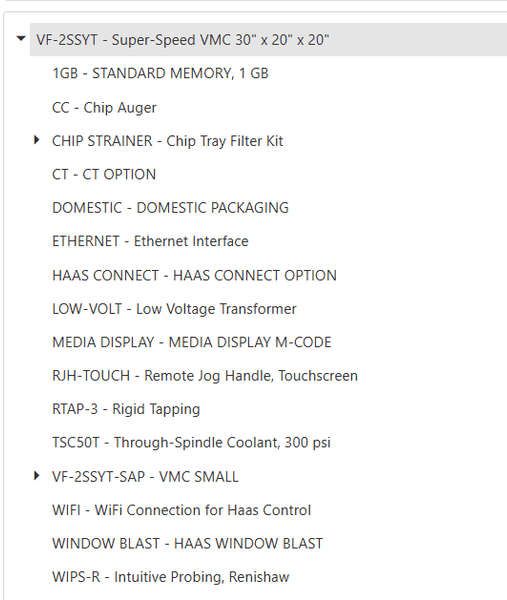Choose the CT OPTION item
Screen dimensions: 507x600
104,174
